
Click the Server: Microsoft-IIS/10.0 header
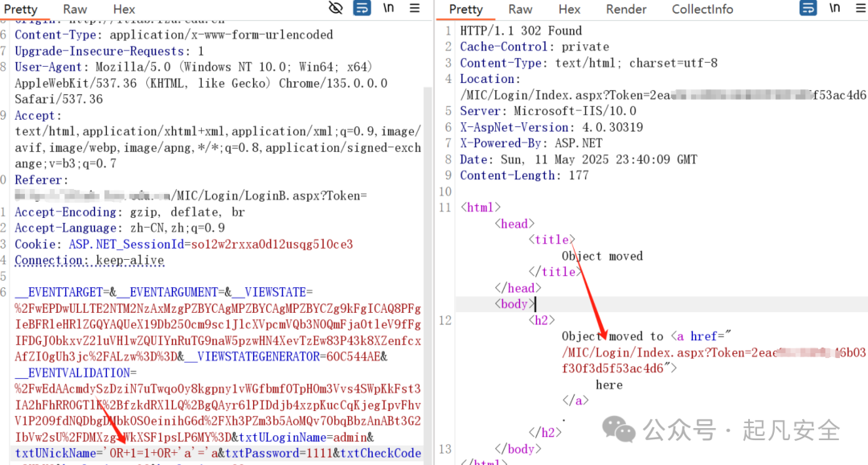click(548, 111)
